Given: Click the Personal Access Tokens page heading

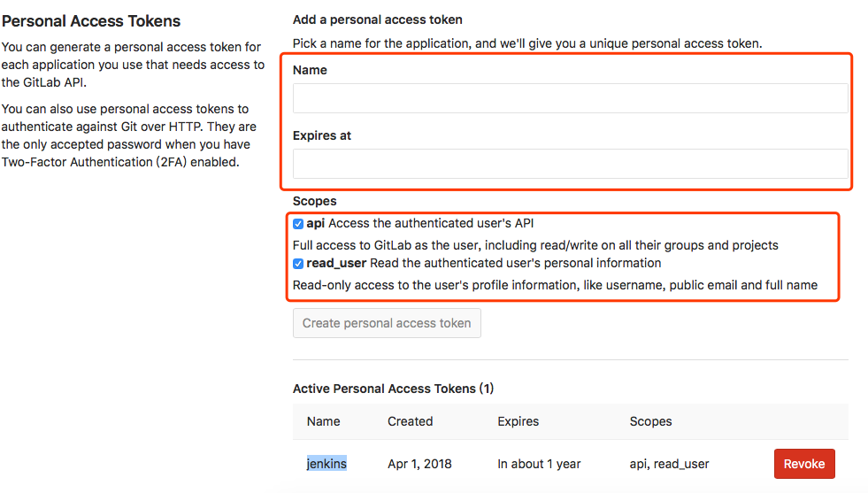Looking at the screenshot, I should 91,21.
